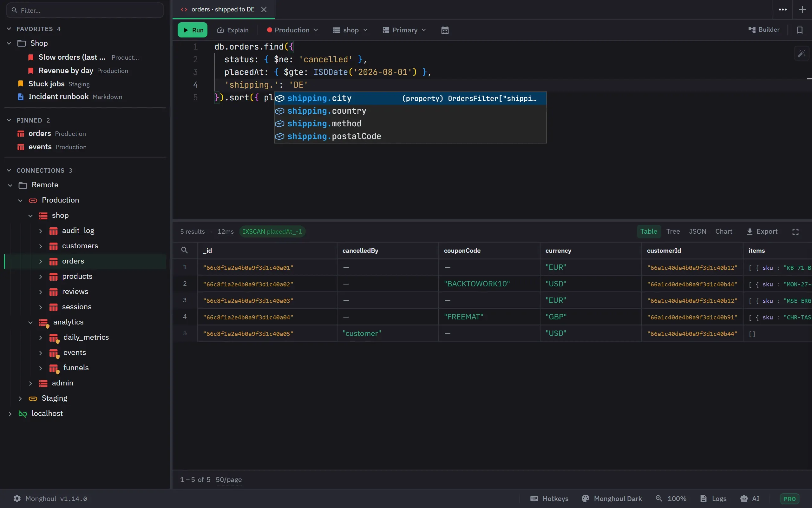This screenshot has width=812, height=508.
Task: Click the IXSCAN placedAt_-1 badge
Action: tap(272, 231)
